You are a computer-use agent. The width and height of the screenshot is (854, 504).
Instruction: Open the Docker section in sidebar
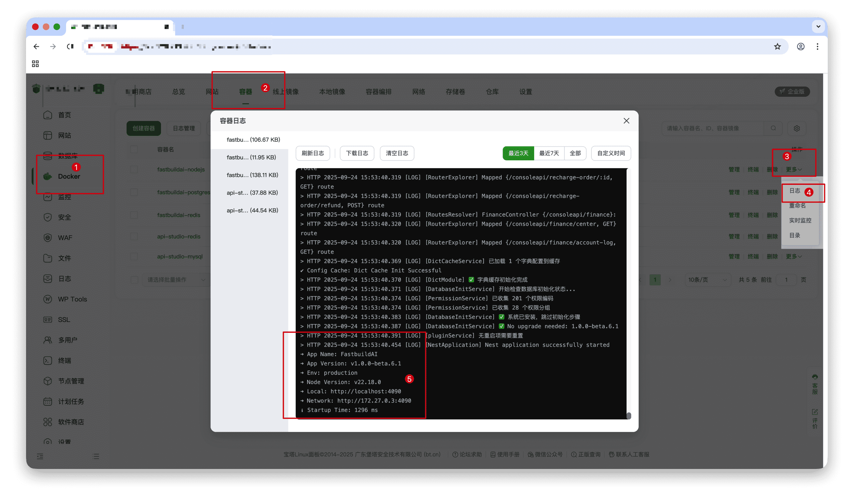(x=69, y=176)
